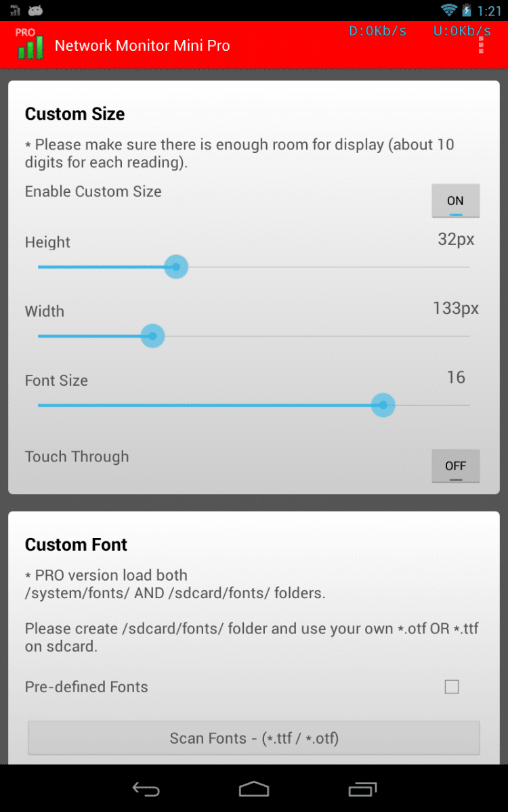Tap the Network Monitor Mini Pro title

click(x=142, y=46)
